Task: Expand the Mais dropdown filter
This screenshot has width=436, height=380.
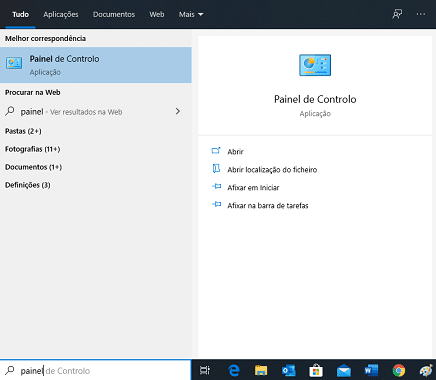Action: 191,14
